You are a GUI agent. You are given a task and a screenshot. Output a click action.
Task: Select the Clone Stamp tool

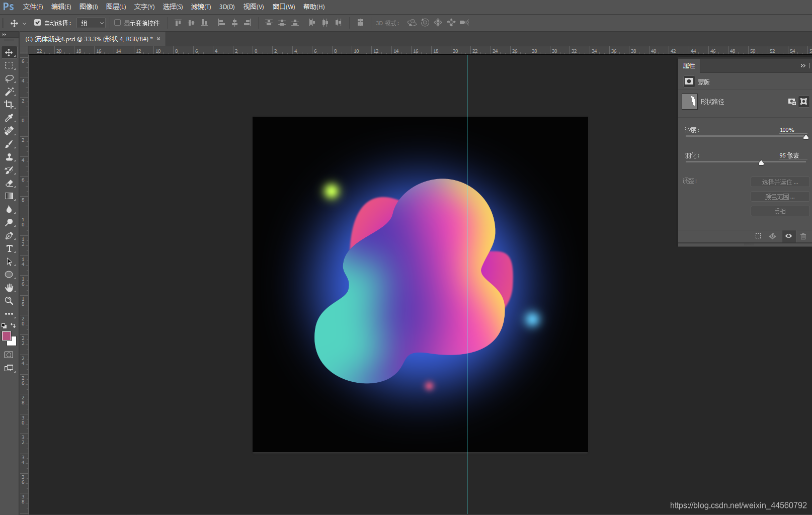point(9,157)
